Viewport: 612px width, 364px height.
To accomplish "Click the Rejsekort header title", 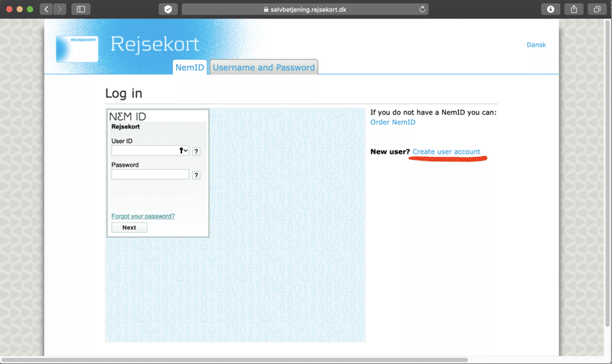I will 155,44.
